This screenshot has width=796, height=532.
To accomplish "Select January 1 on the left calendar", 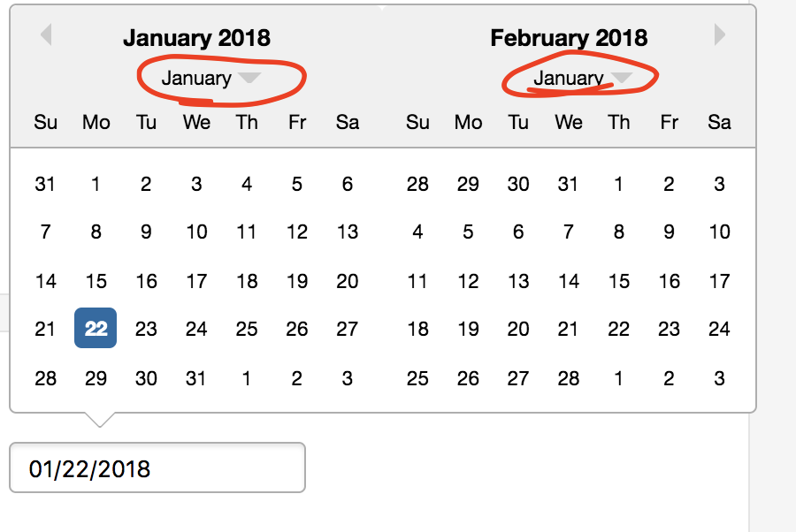I will (96, 184).
